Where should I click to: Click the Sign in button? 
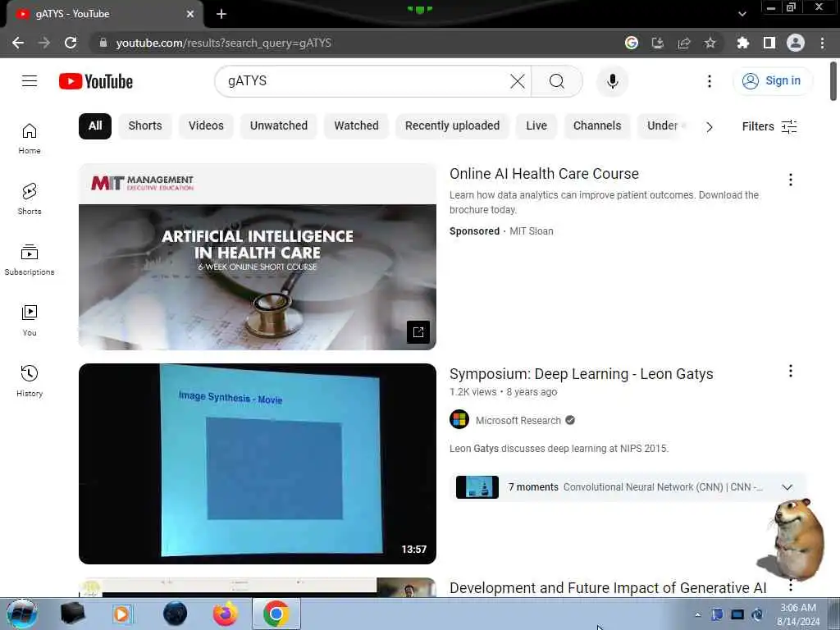(x=772, y=81)
